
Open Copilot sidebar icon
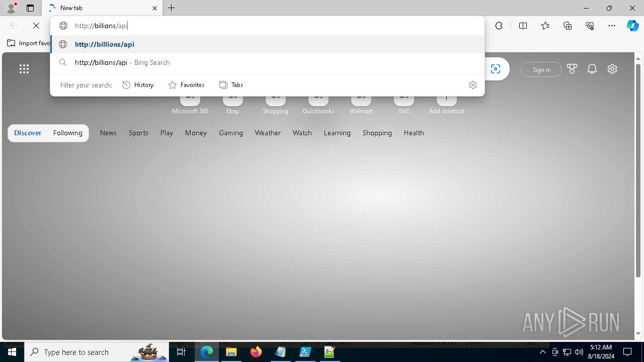632,26
